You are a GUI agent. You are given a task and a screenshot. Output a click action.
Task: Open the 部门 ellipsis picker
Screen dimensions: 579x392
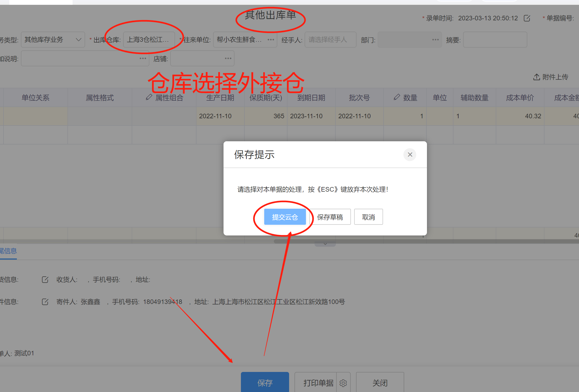pyautogui.click(x=436, y=40)
